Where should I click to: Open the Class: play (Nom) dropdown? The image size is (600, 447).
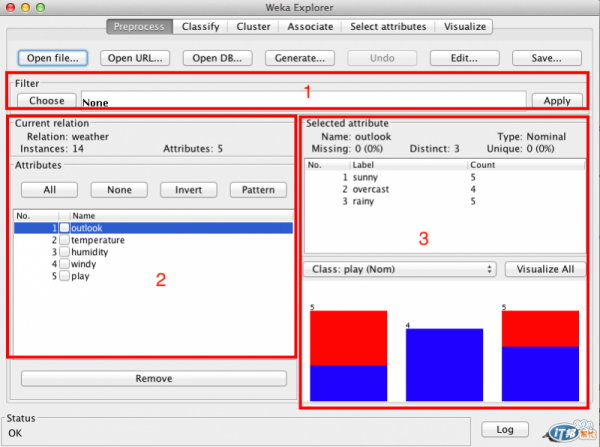click(400, 269)
